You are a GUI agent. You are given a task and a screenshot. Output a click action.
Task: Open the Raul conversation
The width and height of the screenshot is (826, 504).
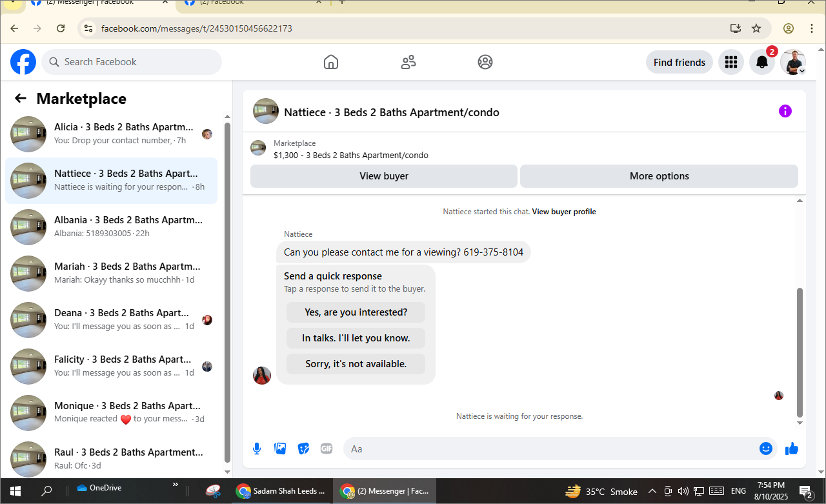111,459
